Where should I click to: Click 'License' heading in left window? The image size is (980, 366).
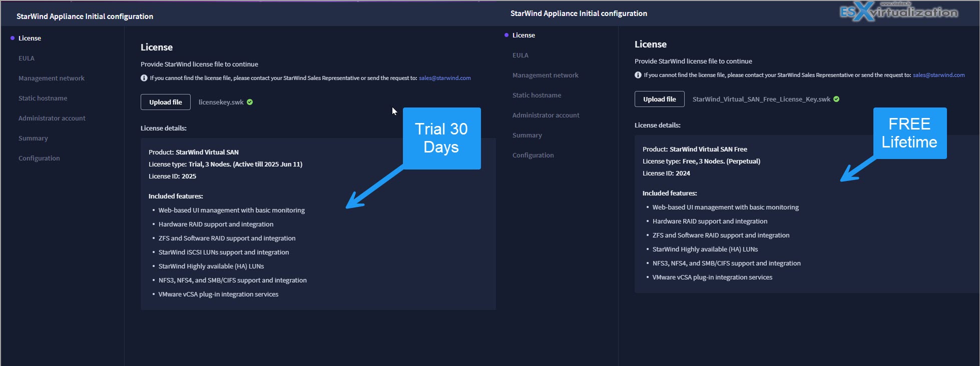click(x=157, y=47)
